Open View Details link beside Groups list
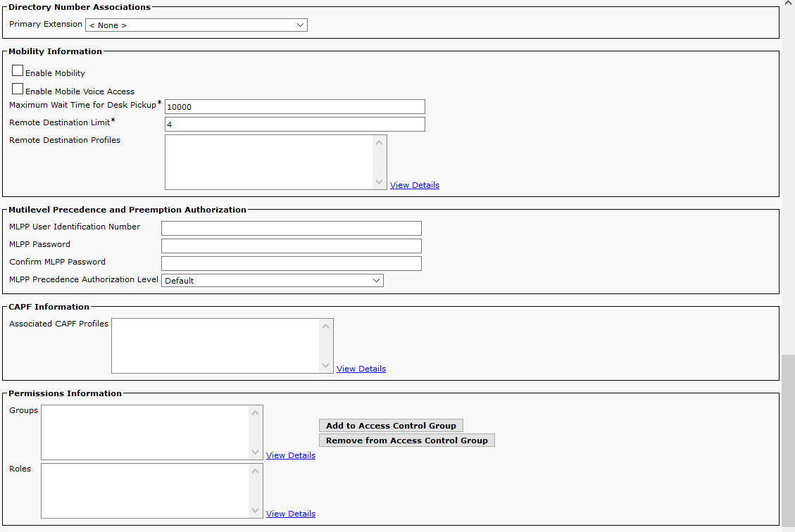The width and height of the screenshot is (795, 532). click(x=290, y=456)
